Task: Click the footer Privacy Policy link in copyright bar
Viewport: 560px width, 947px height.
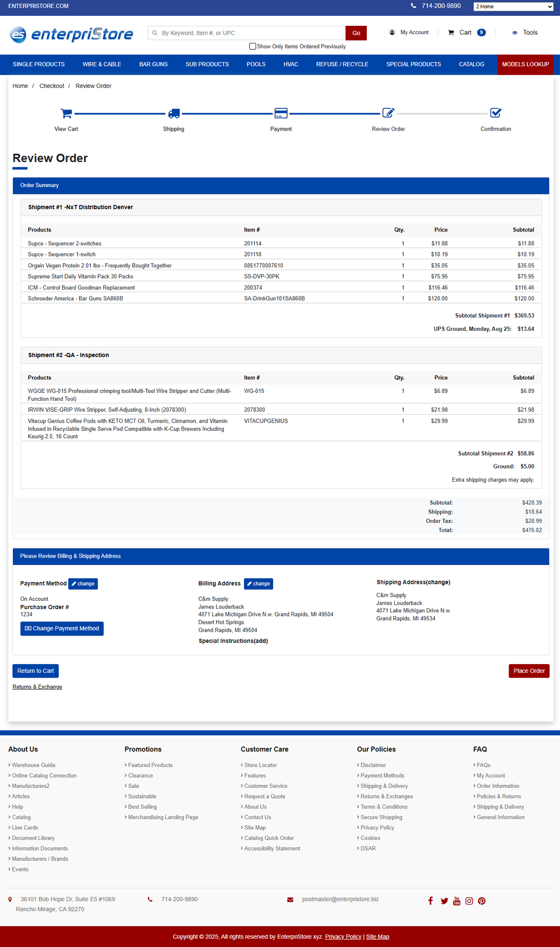Action: tap(343, 937)
